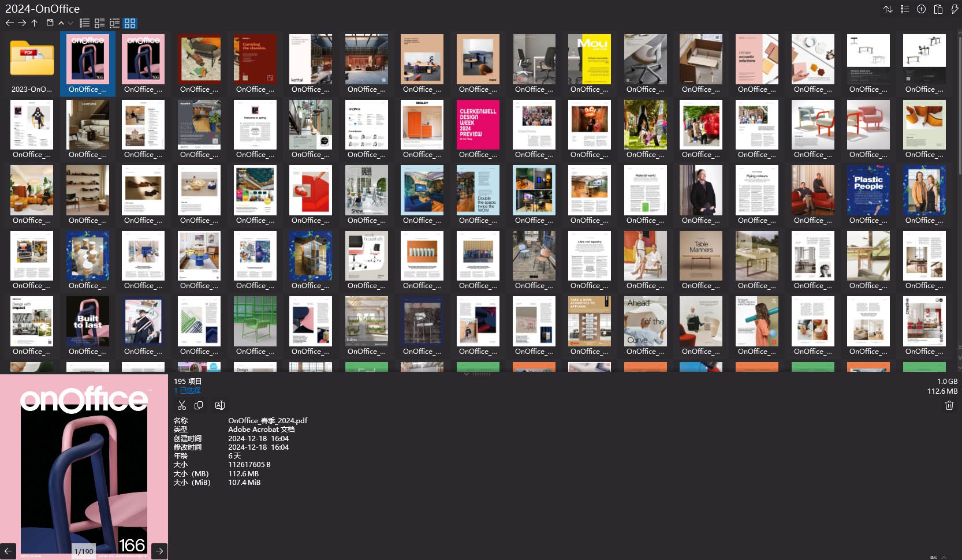The width and height of the screenshot is (962, 560).
Task: Select the Built to last page thumbnail
Action: [x=88, y=321]
